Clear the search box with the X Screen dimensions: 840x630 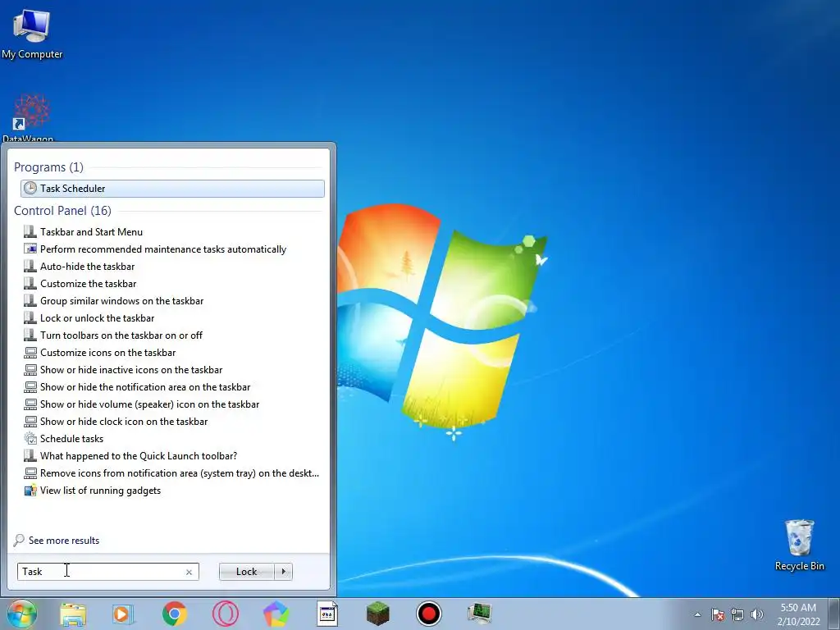click(189, 572)
